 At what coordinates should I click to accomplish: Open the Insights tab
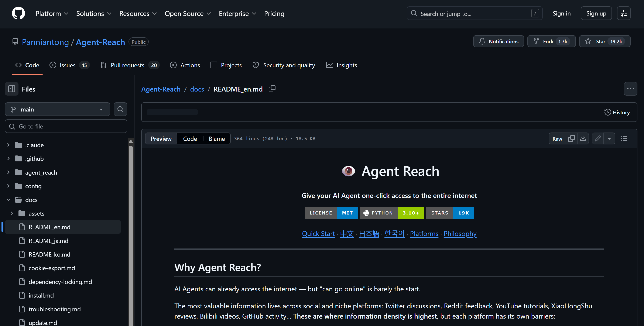(341, 65)
